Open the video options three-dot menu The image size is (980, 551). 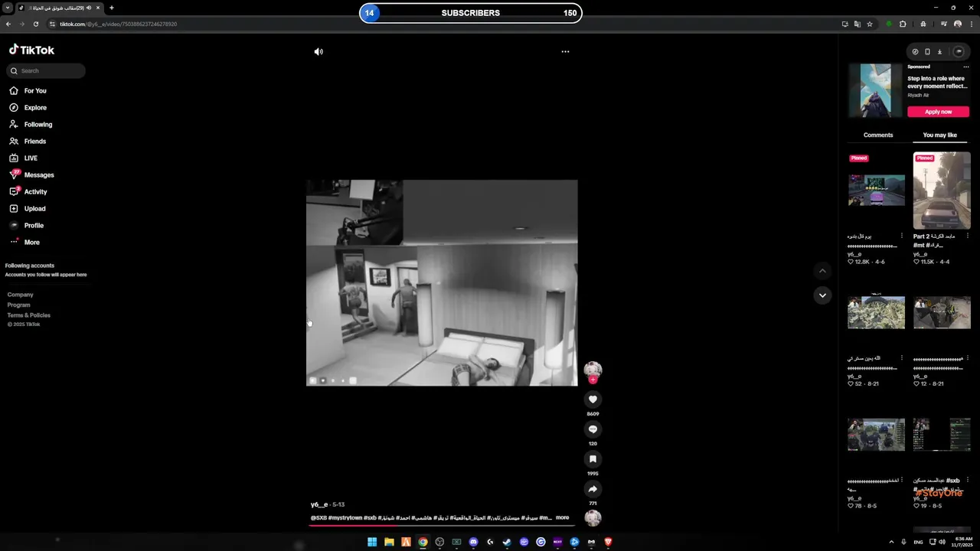click(x=565, y=52)
